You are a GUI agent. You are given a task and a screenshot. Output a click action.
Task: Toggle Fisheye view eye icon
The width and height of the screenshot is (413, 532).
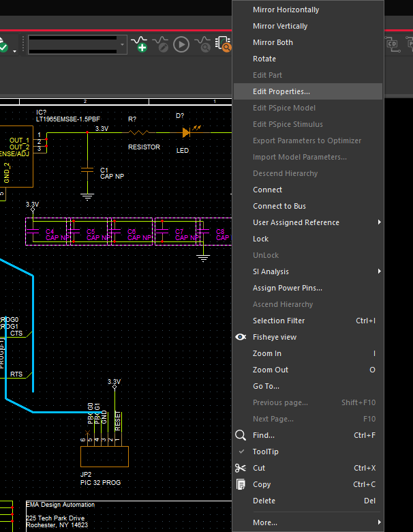[x=241, y=337]
